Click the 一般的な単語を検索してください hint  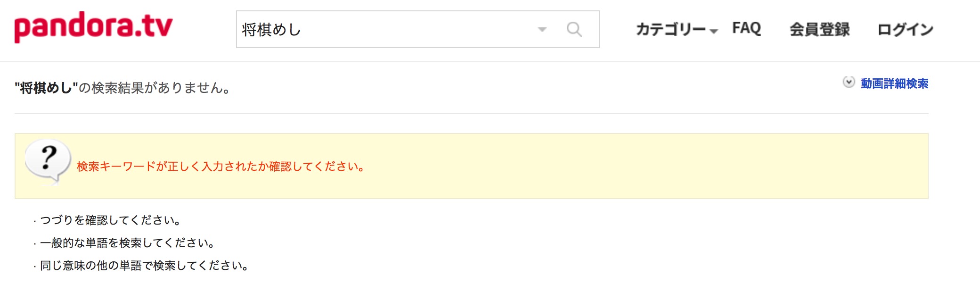(127, 243)
